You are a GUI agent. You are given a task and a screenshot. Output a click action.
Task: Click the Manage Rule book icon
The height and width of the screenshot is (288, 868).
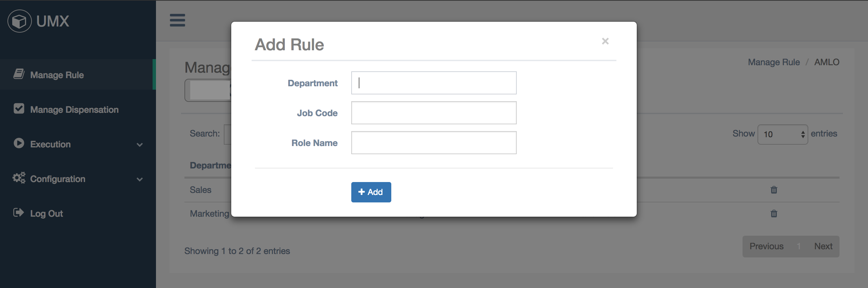(x=19, y=74)
